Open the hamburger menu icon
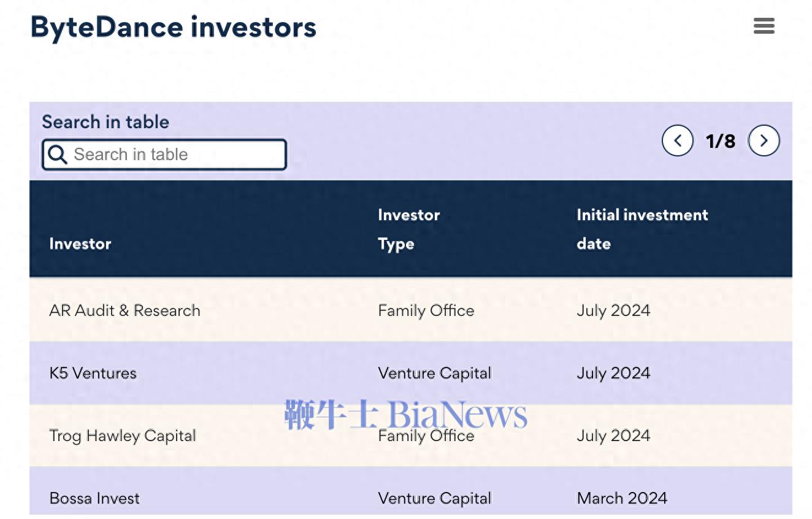The image size is (812, 519). tap(764, 26)
